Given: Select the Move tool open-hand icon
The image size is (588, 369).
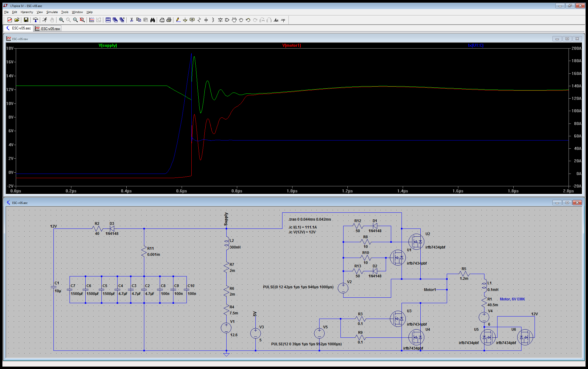Looking at the screenshot, I should click(234, 20).
